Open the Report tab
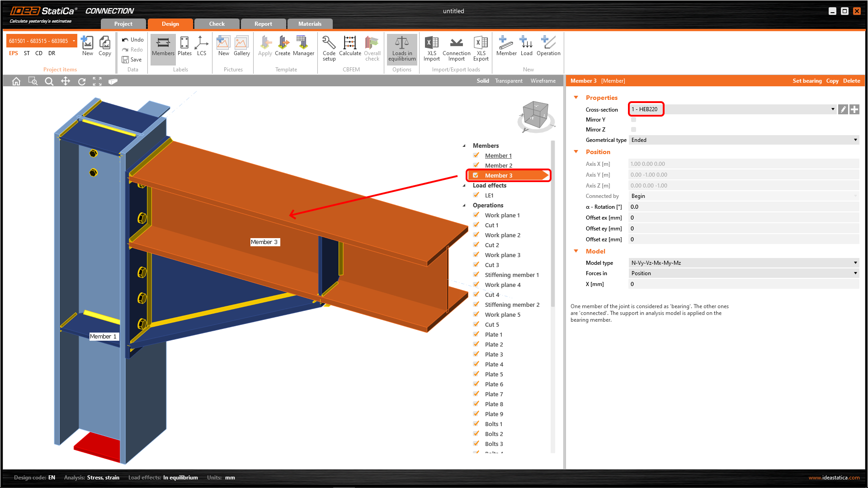Viewport: 868px width, 488px height. [x=263, y=24]
